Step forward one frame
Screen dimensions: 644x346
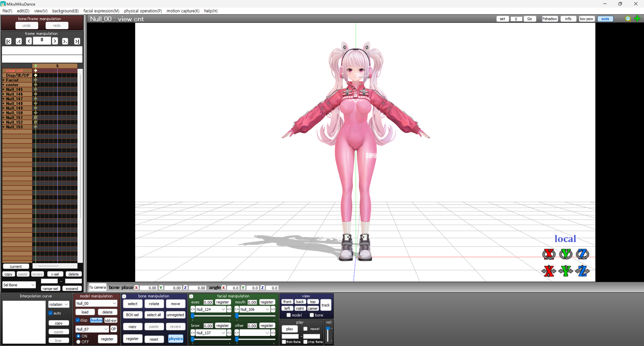pos(55,41)
